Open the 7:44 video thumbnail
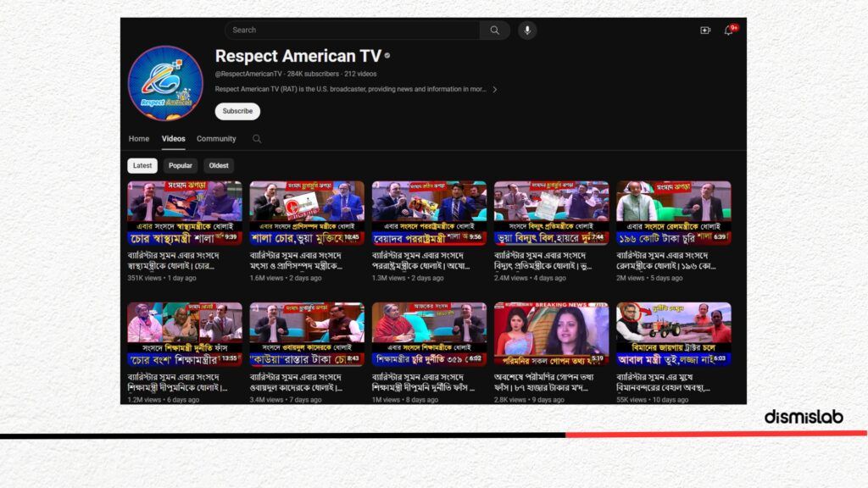 click(551, 213)
